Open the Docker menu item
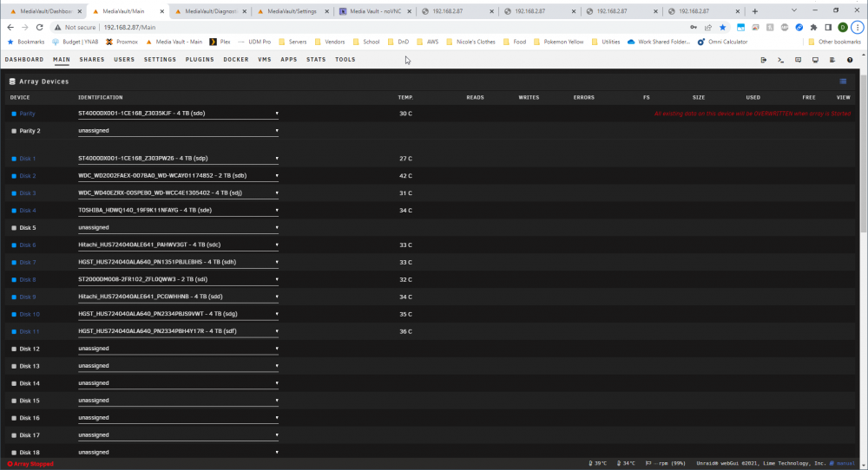 click(236, 60)
